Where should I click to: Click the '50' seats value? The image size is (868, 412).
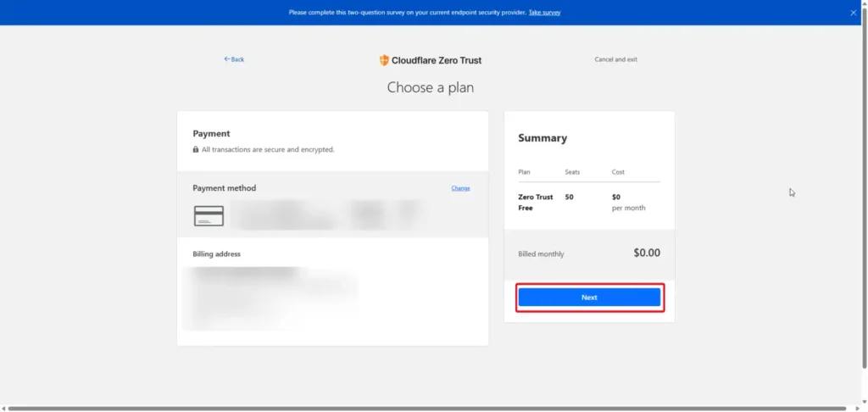[x=569, y=198]
